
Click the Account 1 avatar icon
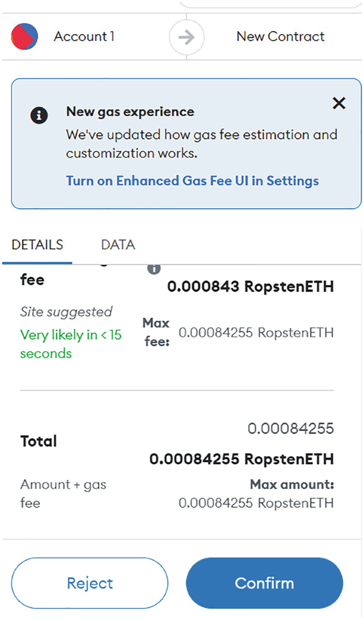click(x=24, y=37)
